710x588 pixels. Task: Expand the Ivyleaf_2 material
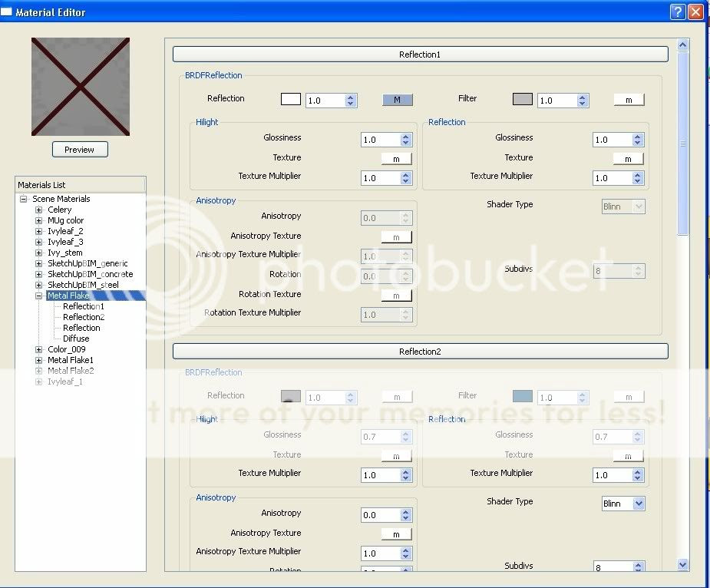pos(39,231)
